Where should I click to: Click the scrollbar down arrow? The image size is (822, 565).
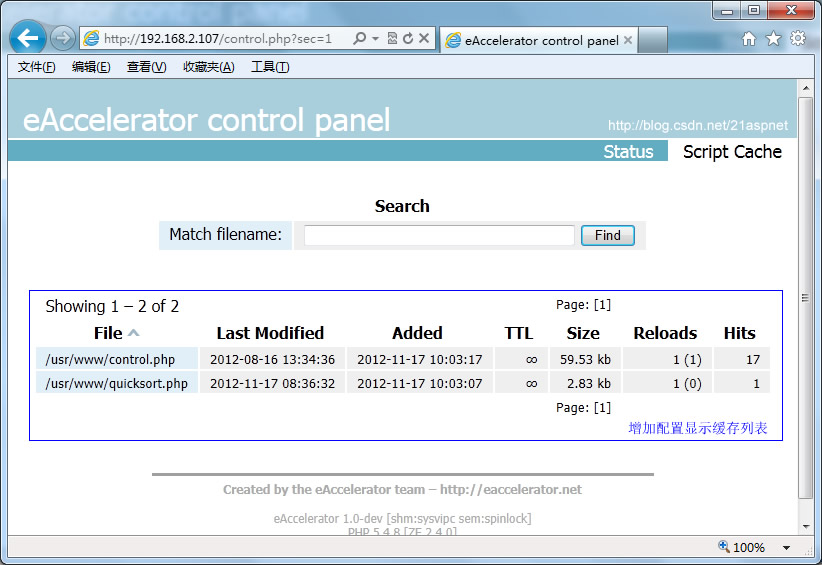point(806,527)
